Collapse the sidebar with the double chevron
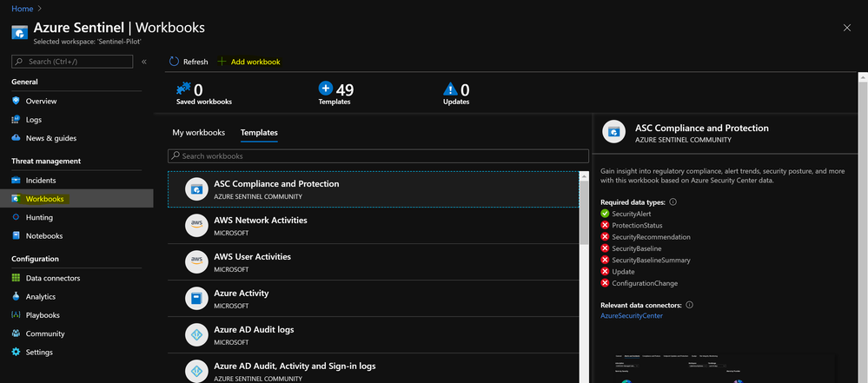The height and width of the screenshot is (383, 868). [144, 62]
